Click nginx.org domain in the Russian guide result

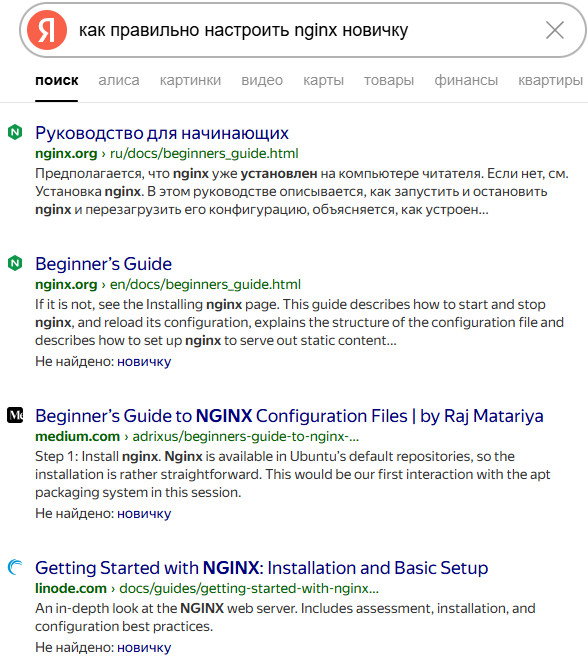point(66,153)
